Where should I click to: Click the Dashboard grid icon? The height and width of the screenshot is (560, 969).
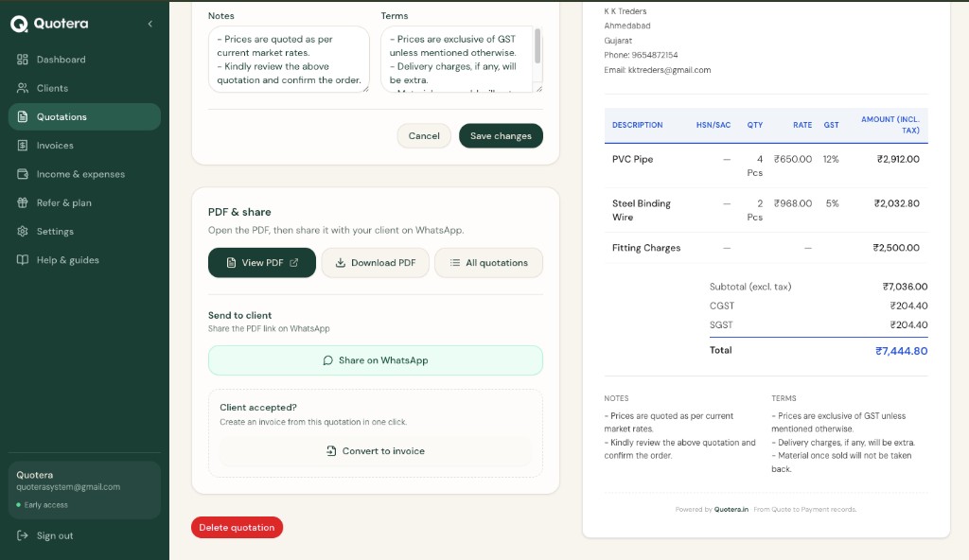[23, 60]
